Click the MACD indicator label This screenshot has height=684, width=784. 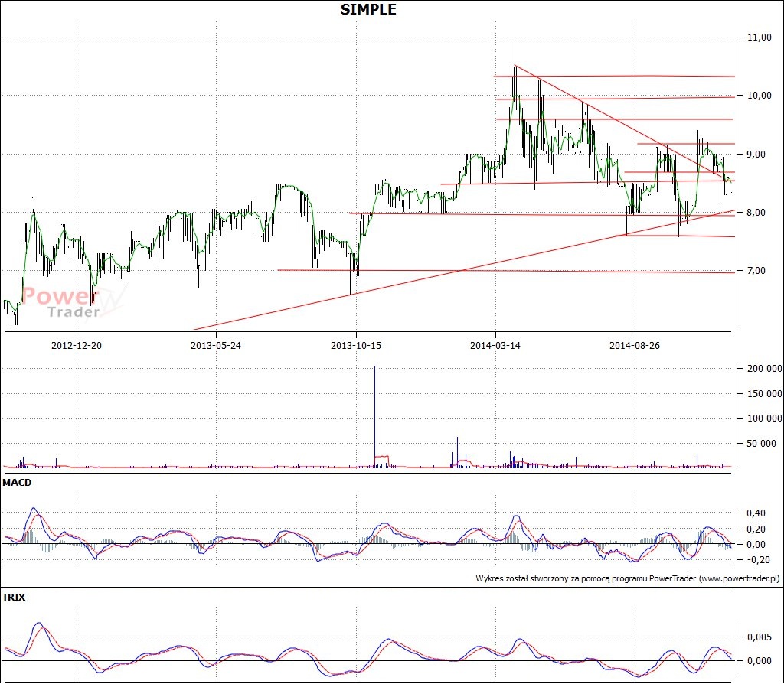(x=17, y=483)
